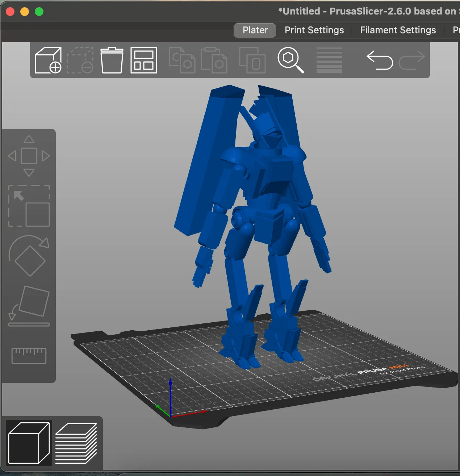Switch to the sliced layers preview view

76,443
